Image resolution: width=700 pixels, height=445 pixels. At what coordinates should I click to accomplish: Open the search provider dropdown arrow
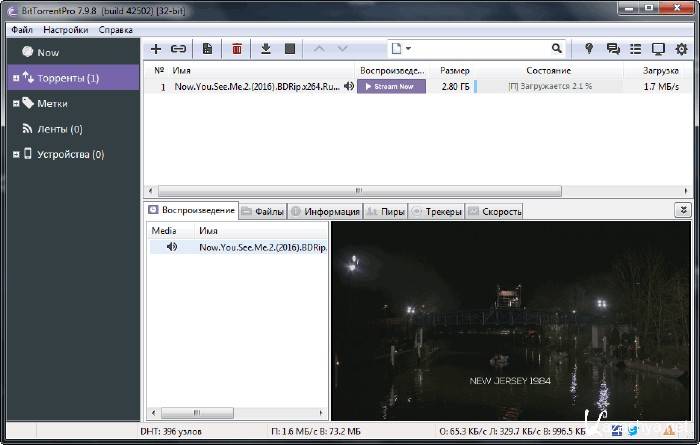click(x=408, y=48)
